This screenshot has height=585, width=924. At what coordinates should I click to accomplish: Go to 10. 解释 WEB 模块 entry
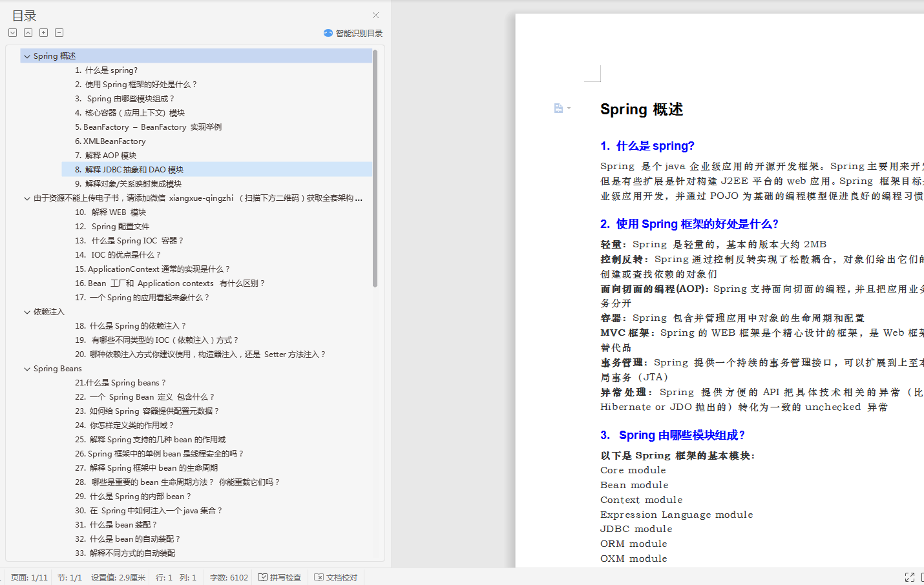click(x=110, y=212)
